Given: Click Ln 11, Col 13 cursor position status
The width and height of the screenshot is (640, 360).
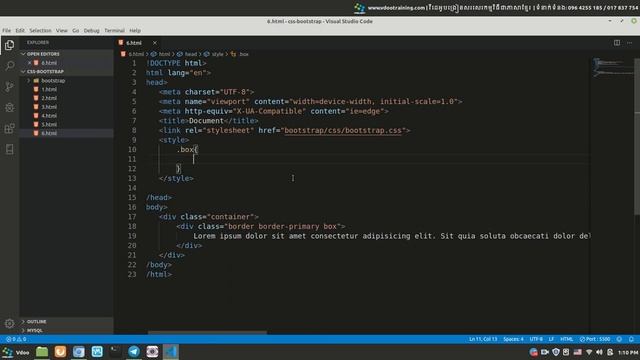Looking at the screenshot, I should (x=483, y=339).
